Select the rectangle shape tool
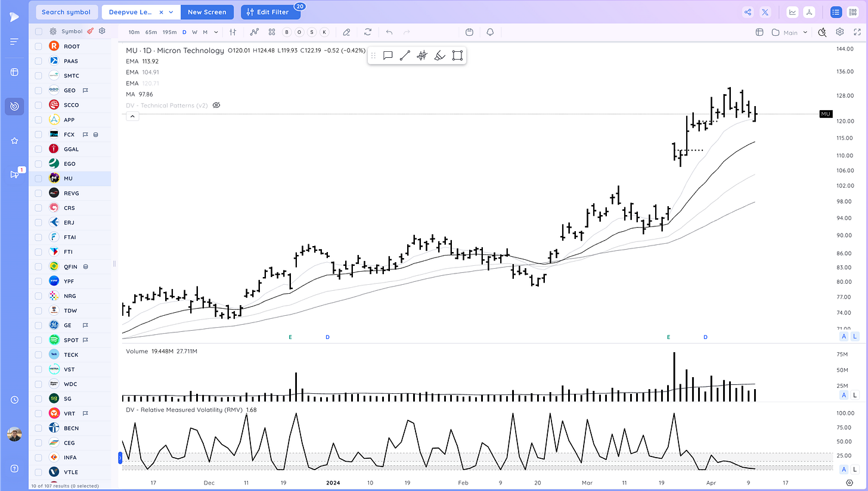The image size is (868, 491). tap(457, 55)
